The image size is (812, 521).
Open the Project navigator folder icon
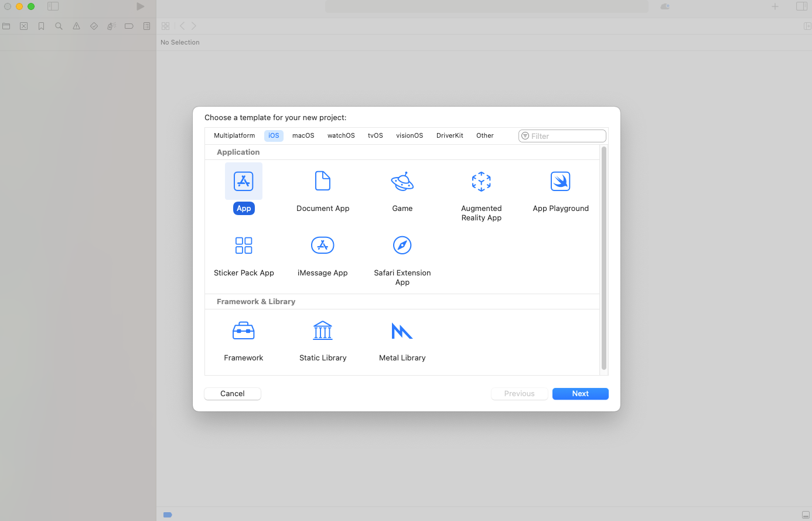pos(6,26)
